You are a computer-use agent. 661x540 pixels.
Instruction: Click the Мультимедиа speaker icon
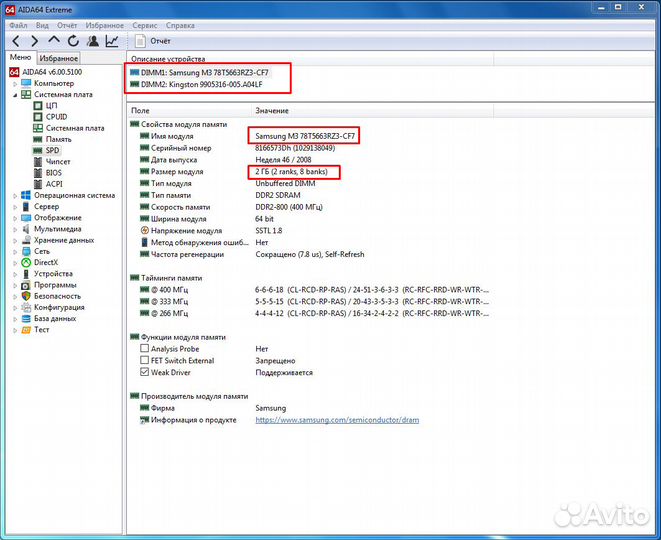point(26,229)
